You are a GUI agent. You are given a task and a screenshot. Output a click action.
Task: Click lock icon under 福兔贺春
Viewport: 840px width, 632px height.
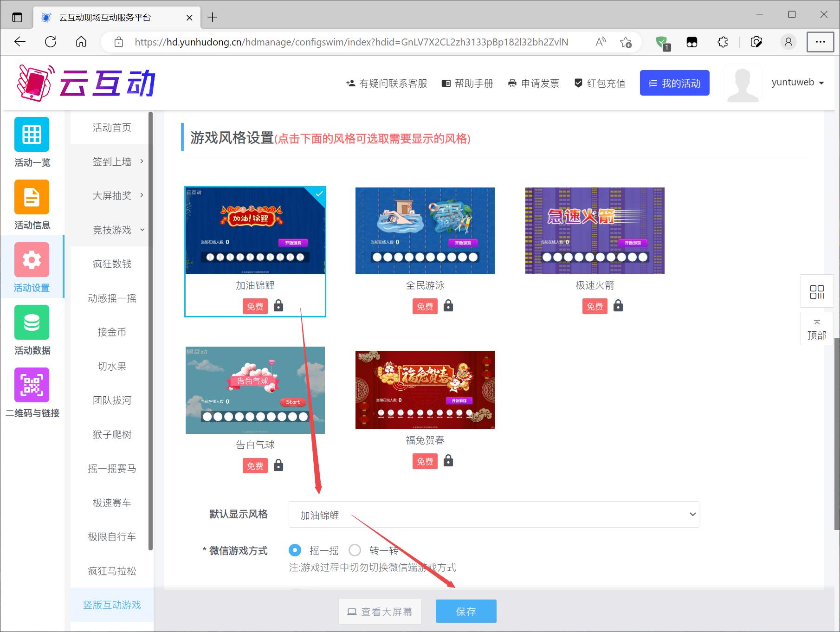point(448,461)
